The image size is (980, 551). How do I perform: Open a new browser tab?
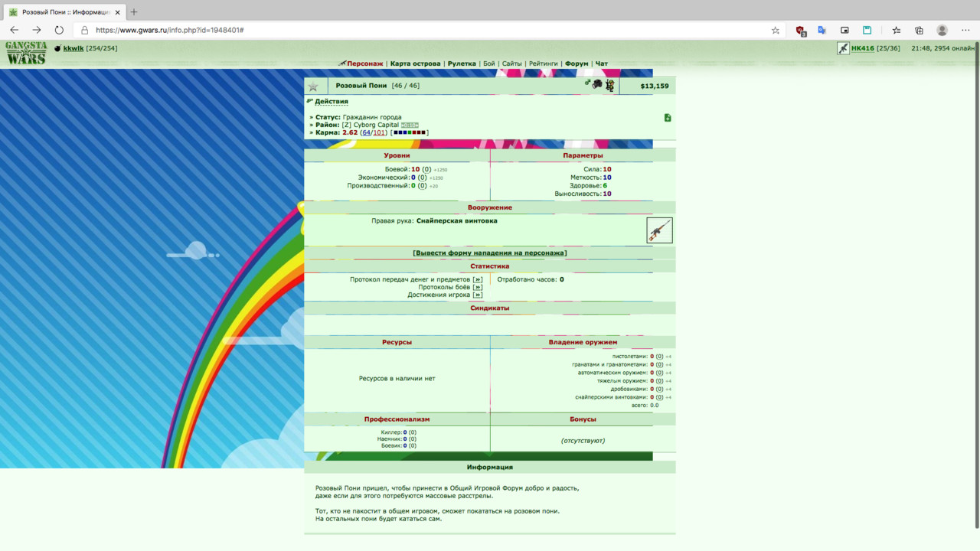coord(134,12)
